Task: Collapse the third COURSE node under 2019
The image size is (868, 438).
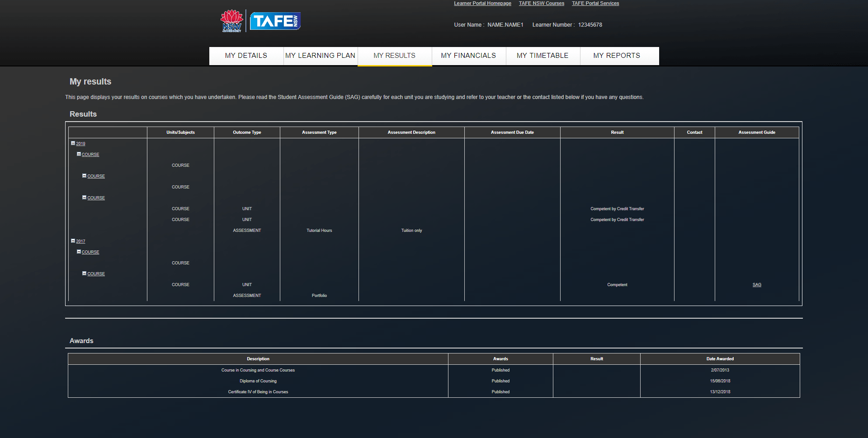Action: 84,198
